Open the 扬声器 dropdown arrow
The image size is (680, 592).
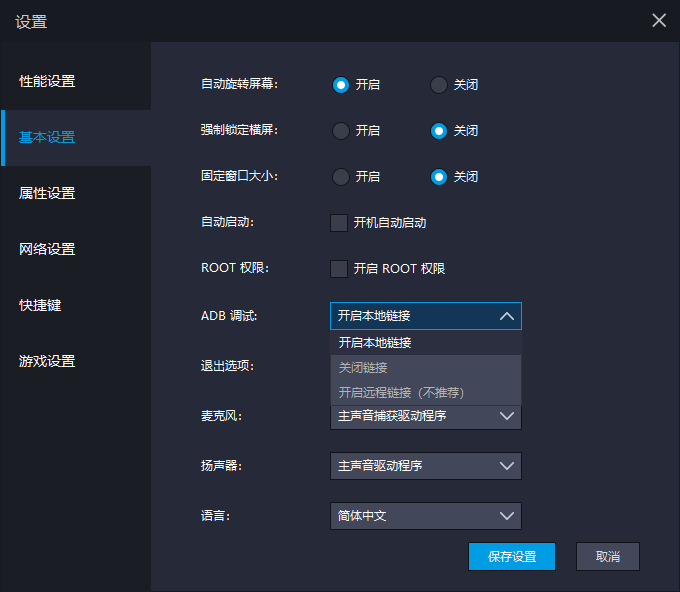[507, 466]
